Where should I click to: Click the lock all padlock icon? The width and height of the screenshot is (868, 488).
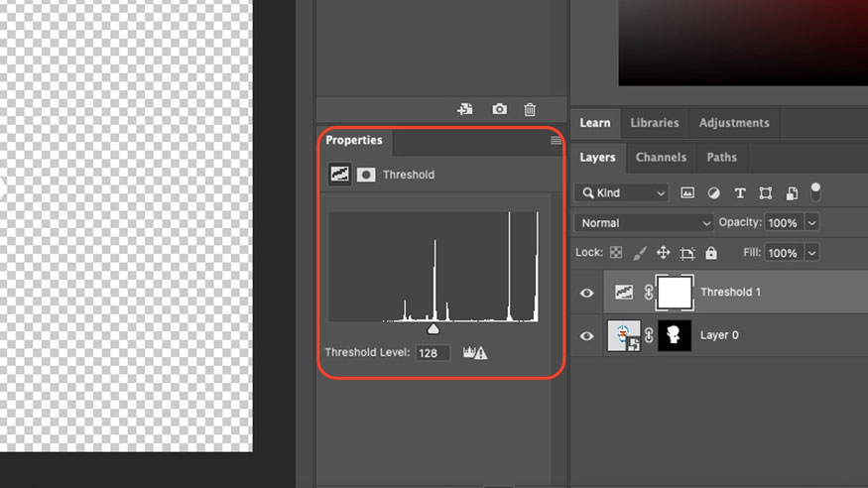(x=710, y=253)
